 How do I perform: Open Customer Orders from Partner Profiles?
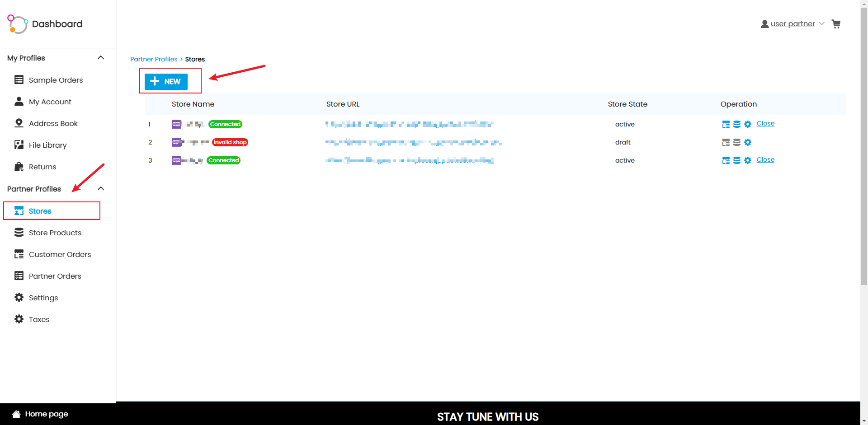(x=59, y=254)
